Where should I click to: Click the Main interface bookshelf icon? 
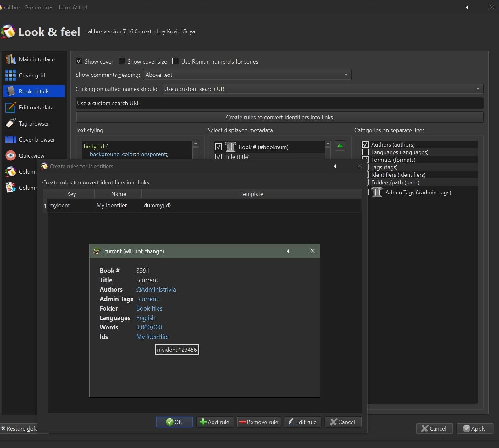tap(11, 59)
